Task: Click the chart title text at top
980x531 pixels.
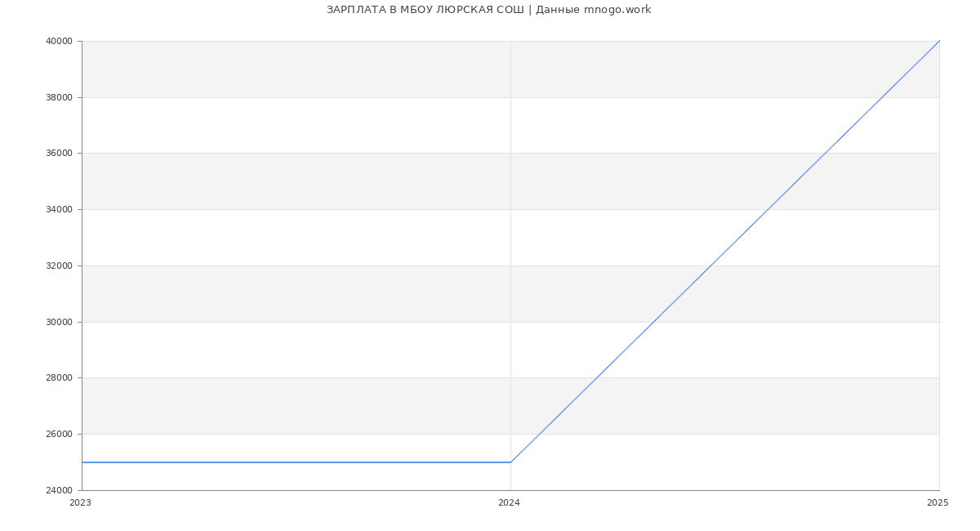Action: click(x=488, y=10)
